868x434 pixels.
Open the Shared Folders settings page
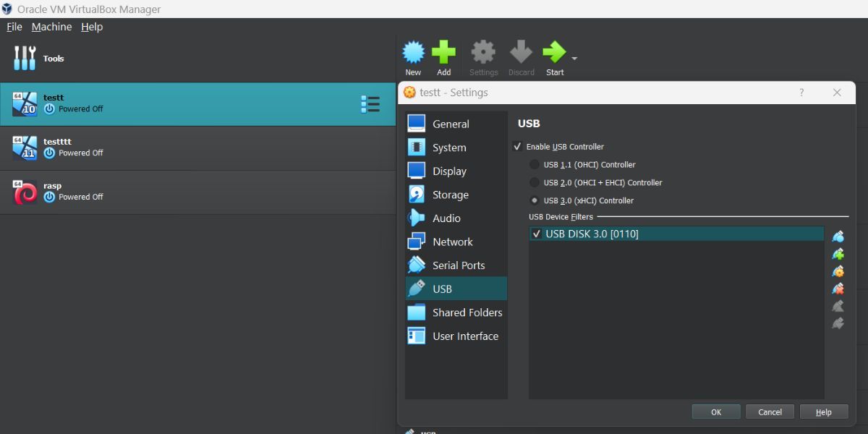click(x=467, y=312)
